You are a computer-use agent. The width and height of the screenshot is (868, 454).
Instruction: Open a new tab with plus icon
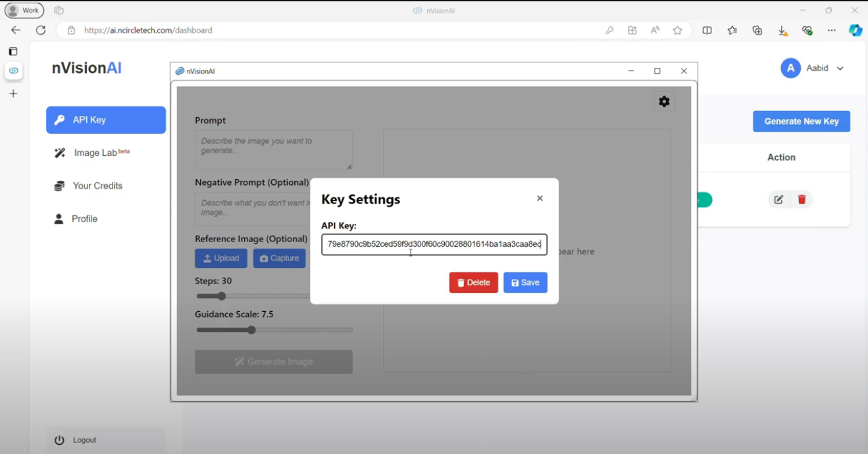tap(13, 93)
